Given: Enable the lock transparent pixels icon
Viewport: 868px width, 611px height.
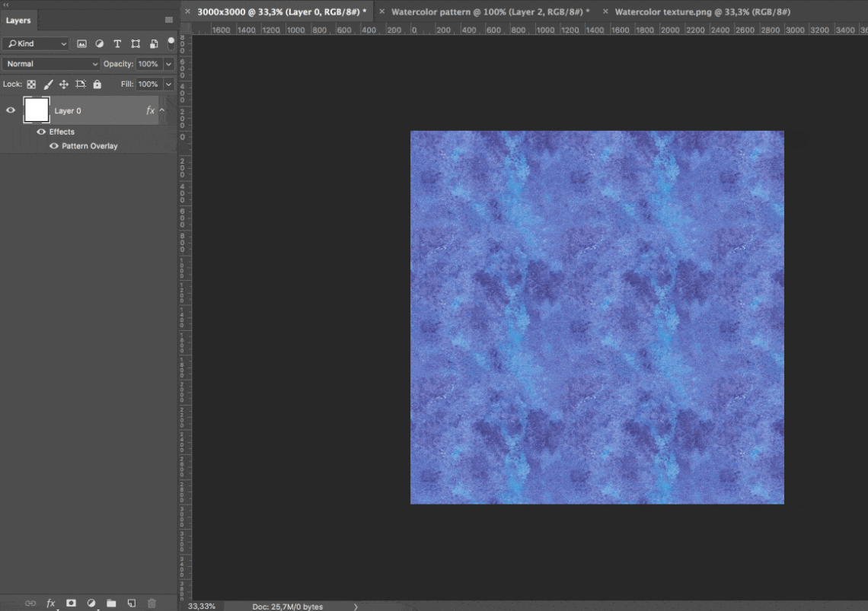Looking at the screenshot, I should [x=30, y=84].
